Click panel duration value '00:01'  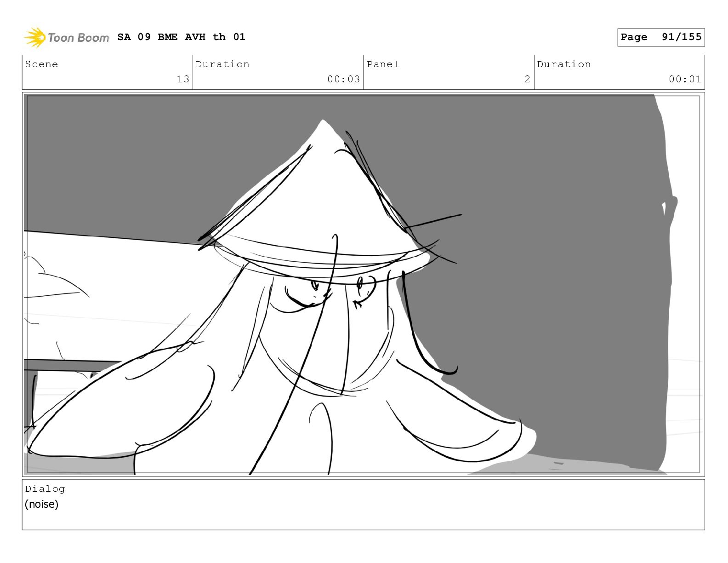[685, 79]
